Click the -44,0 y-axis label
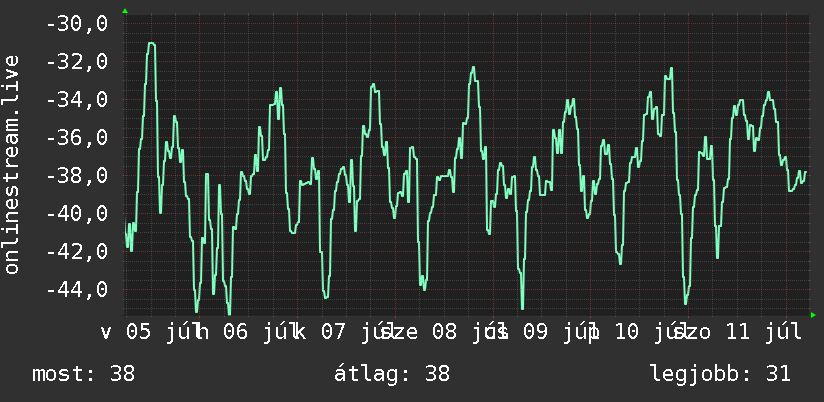Screen dimensions: 824x402 [77, 290]
